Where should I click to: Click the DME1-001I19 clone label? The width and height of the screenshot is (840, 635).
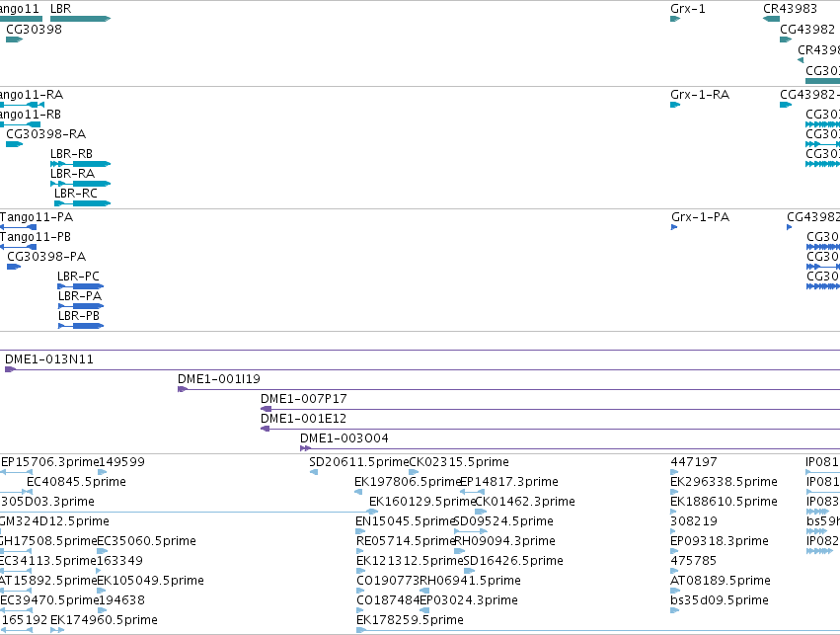pyautogui.click(x=219, y=379)
